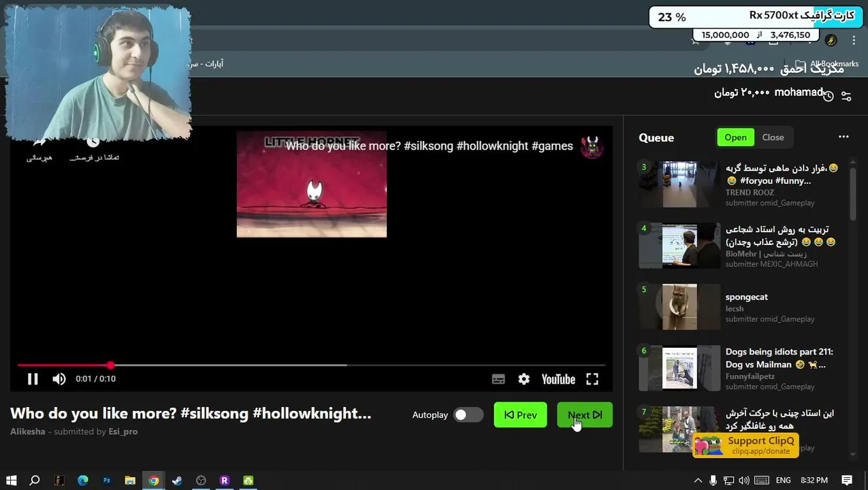868x490 pixels.
Task: Open the All Bookmarks folder
Action: pyautogui.click(x=826, y=64)
